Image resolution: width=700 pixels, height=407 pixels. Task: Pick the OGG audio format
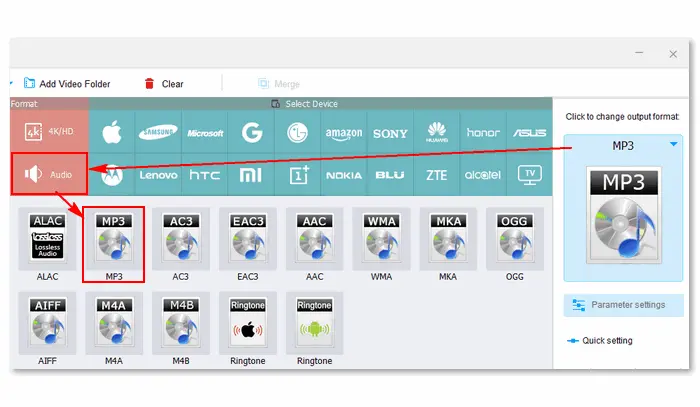point(515,239)
